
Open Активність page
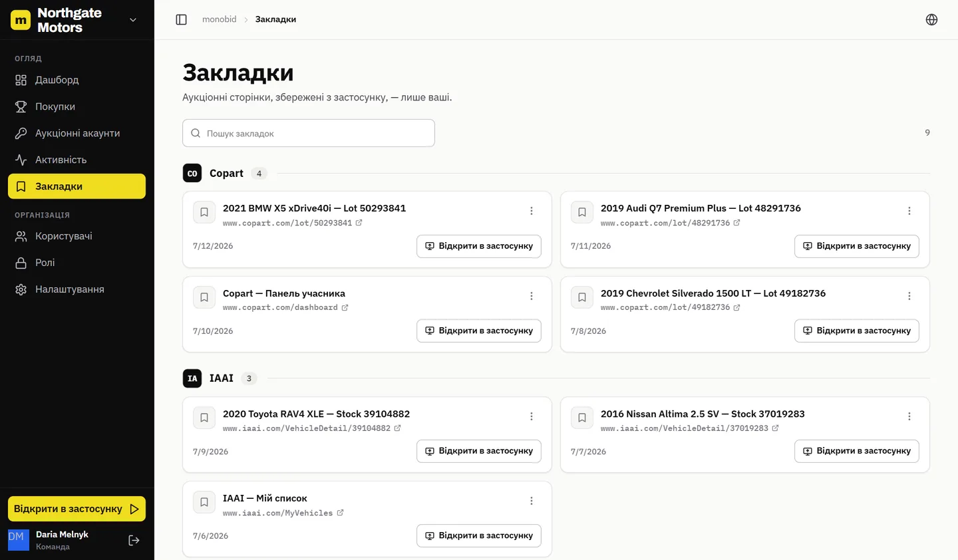click(x=77, y=160)
